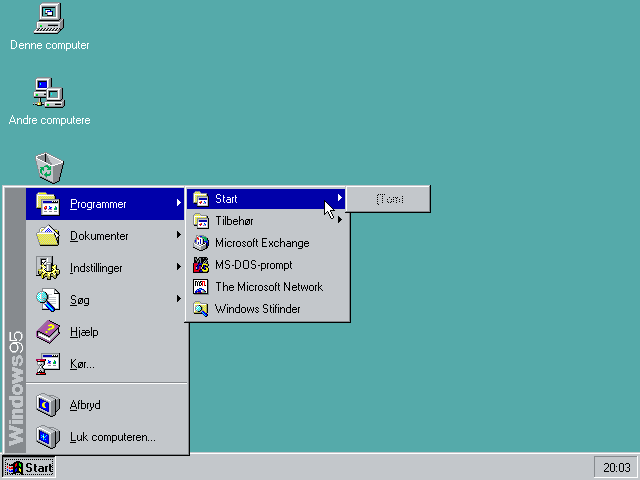Image resolution: width=640 pixels, height=480 pixels.
Task: Expand the Dokumenter submenu arrow
Action: pyautogui.click(x=179, y=235)
